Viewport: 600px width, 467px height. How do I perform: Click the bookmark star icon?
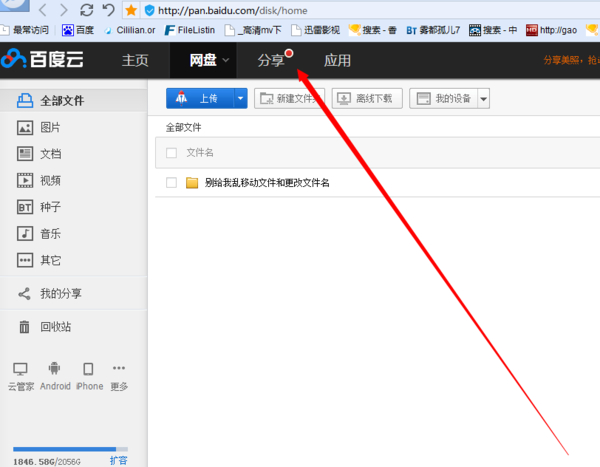131,10
